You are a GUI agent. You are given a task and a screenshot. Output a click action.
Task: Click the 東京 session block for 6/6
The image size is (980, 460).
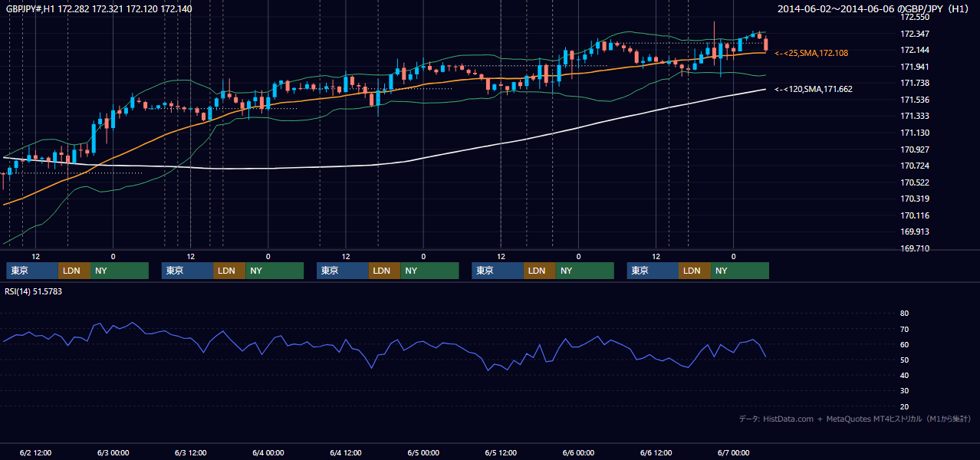pos(653,271)
